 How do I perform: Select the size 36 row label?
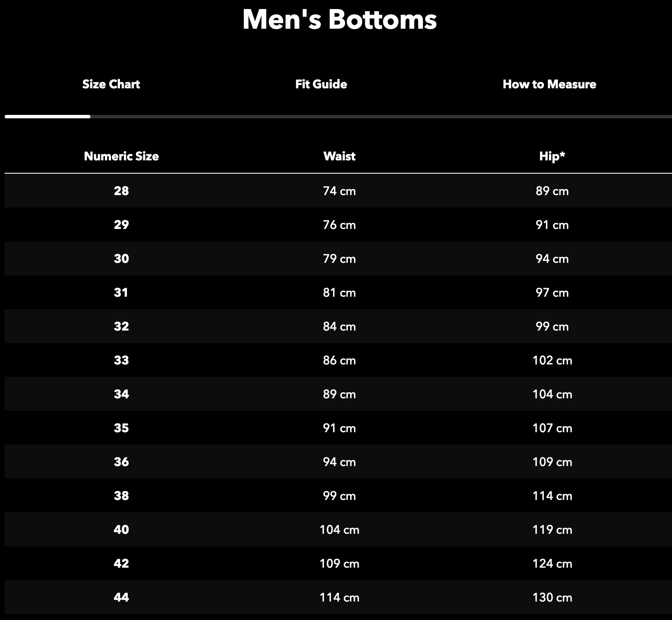pos(121,462)
